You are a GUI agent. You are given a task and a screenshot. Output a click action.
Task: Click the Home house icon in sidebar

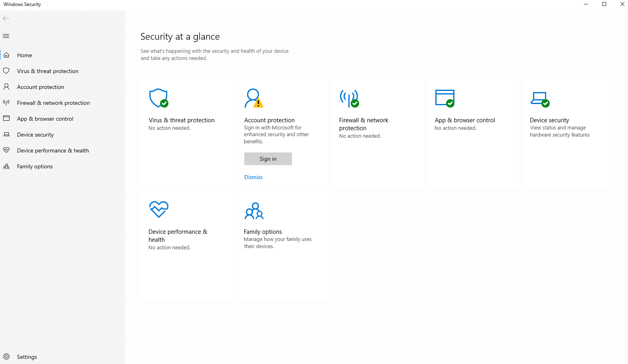(6, 55)
